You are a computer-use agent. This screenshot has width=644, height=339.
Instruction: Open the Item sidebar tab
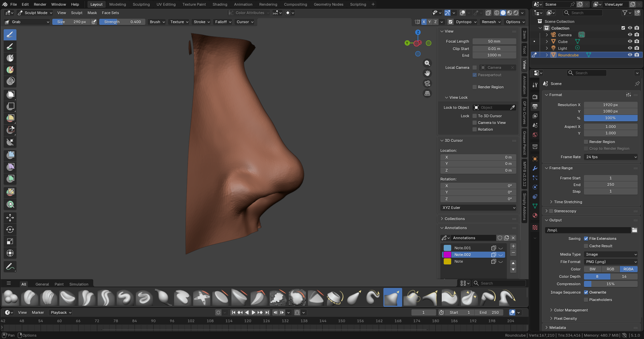(x=524, y=35)
